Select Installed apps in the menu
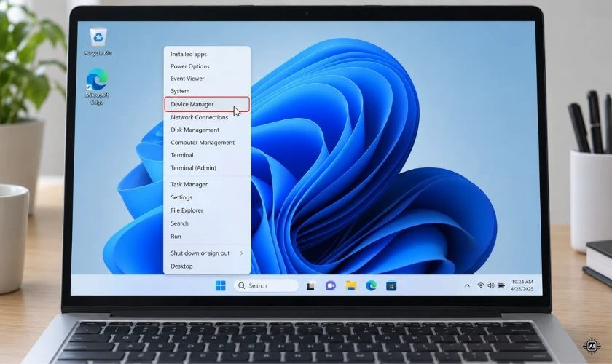 click(207, 54)
